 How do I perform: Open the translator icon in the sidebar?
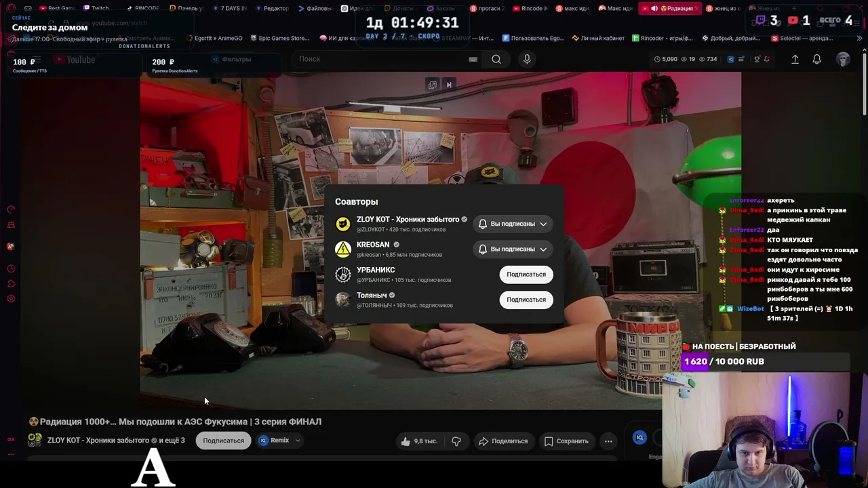pos(11,247)
